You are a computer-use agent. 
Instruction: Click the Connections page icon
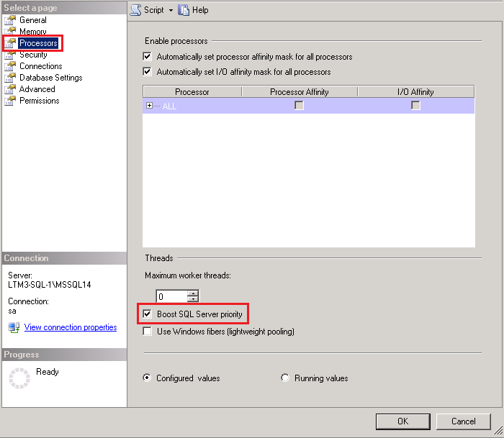point(10,66)
